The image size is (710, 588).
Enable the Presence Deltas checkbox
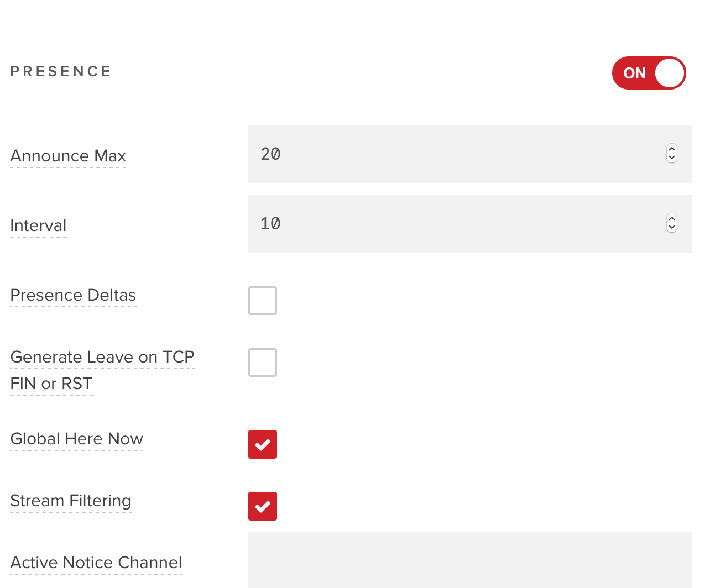click(x=263, y=301)
